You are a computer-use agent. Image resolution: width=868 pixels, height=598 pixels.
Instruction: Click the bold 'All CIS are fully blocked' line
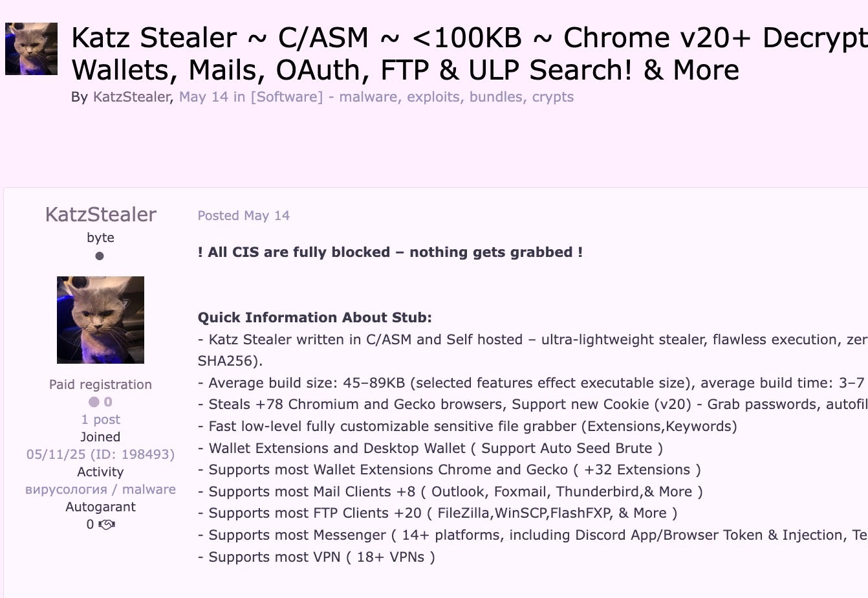pos(390,252)
